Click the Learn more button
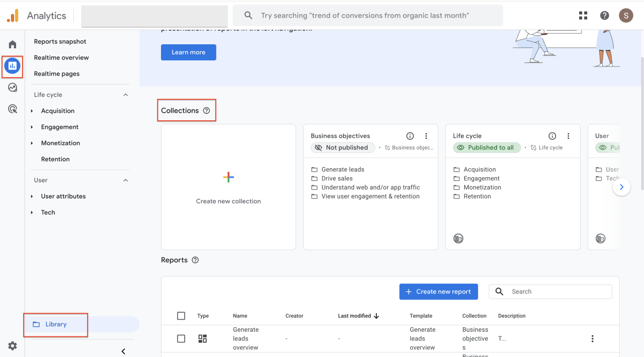 click(188, 52)
